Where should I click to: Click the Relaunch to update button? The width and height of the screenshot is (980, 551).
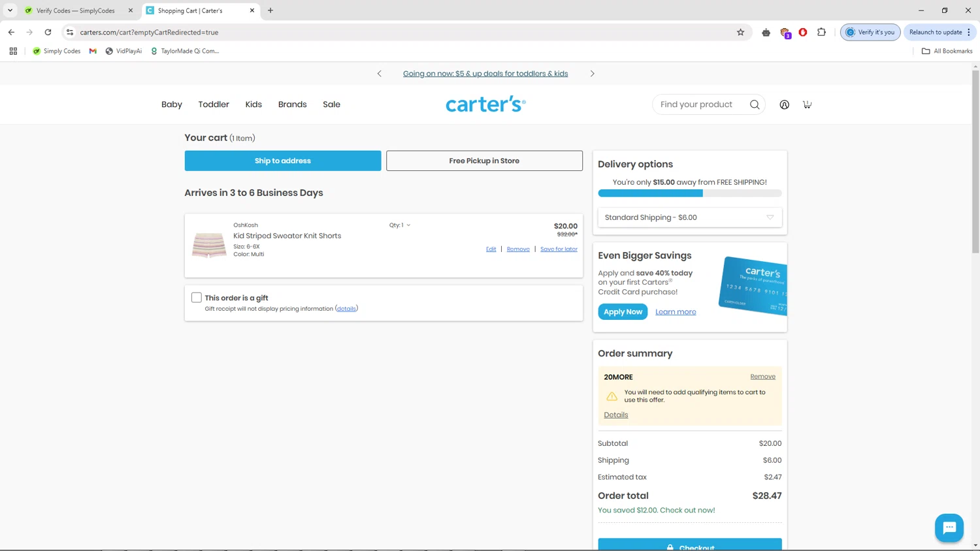tap(940, 32)
